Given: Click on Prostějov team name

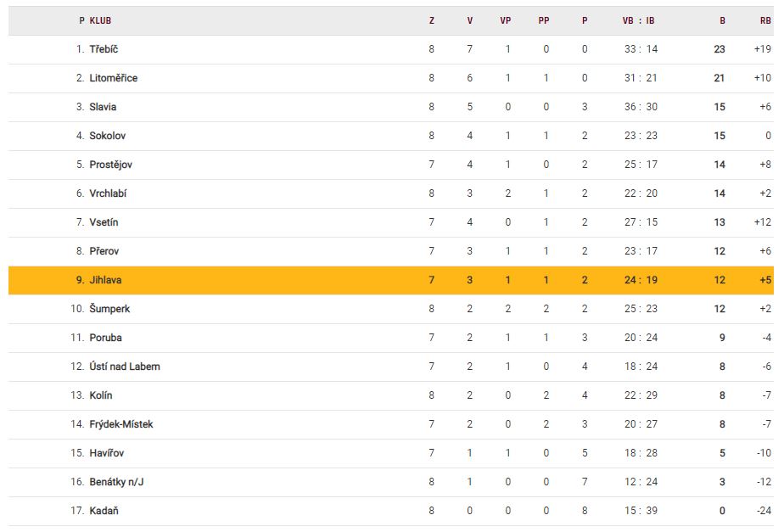Looking at the screenshot, I should (110, 165).
